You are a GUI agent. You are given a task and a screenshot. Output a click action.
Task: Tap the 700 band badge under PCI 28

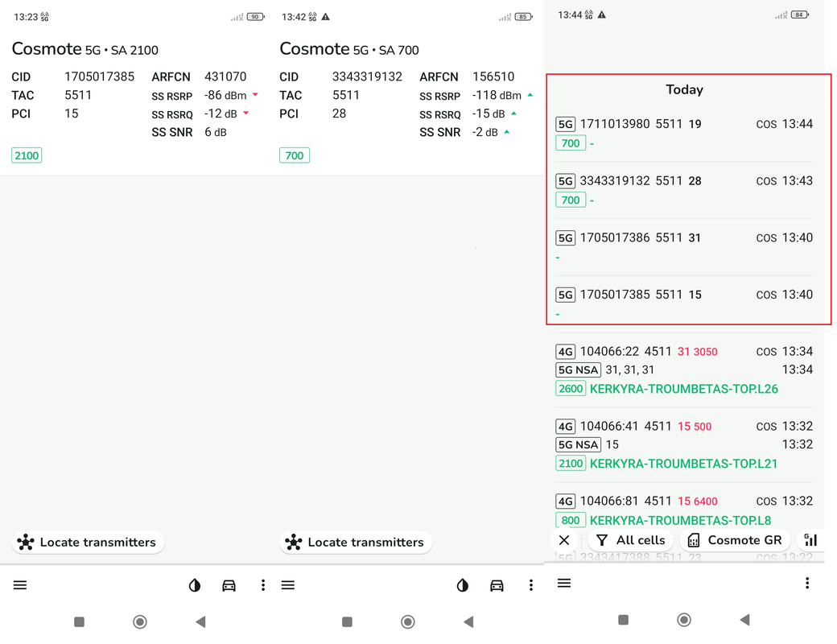point(295,155)
